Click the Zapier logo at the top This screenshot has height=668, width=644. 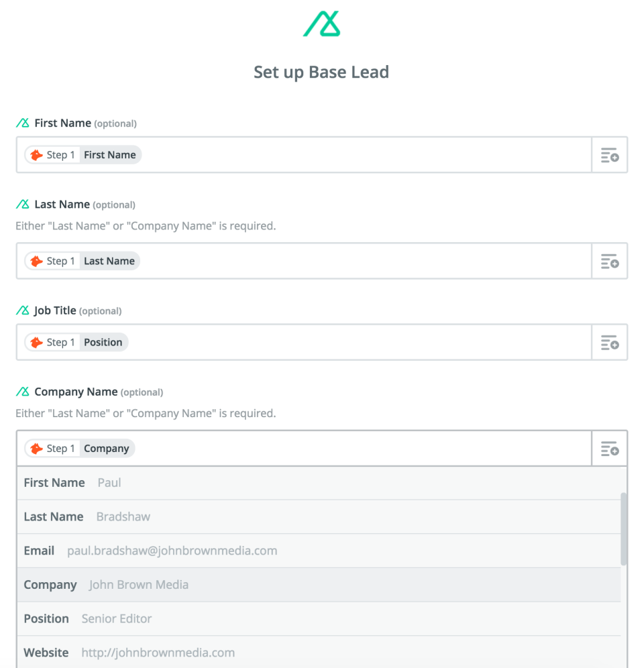click(321, 23)
